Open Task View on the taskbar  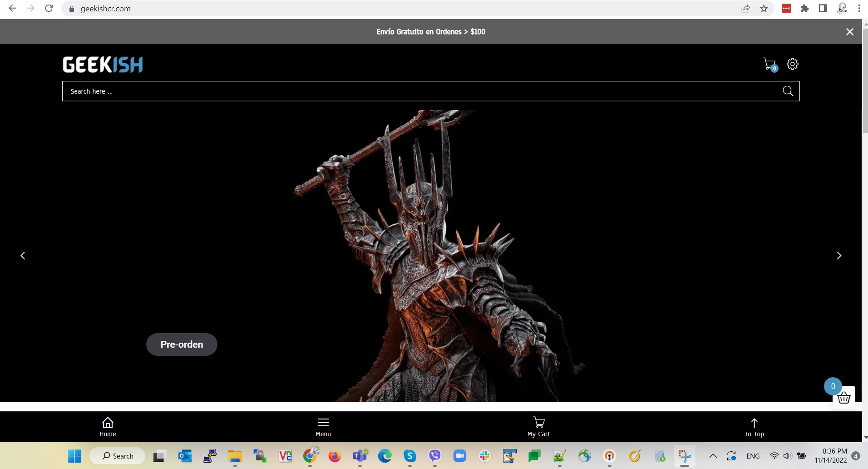pos(159,456)
